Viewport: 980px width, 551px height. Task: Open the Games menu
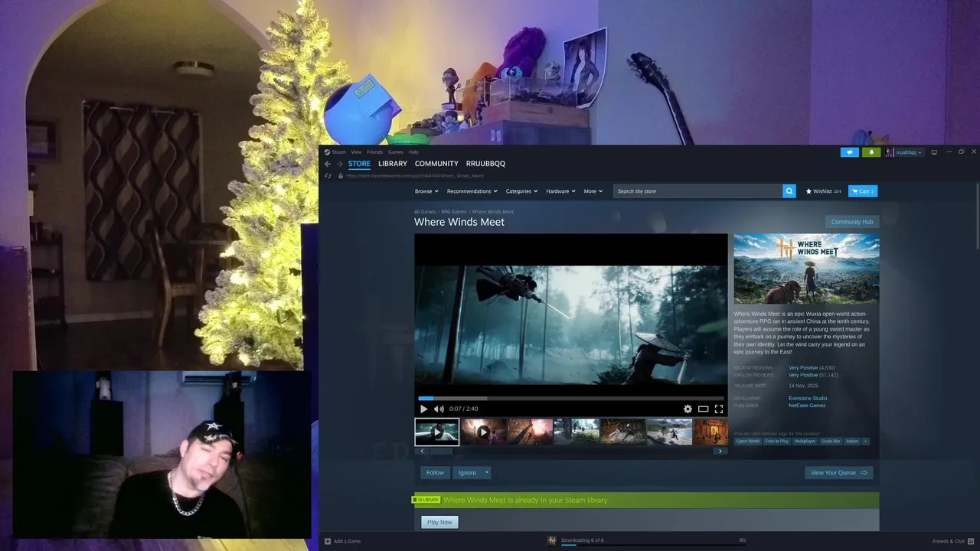click(x=395, y=152)
